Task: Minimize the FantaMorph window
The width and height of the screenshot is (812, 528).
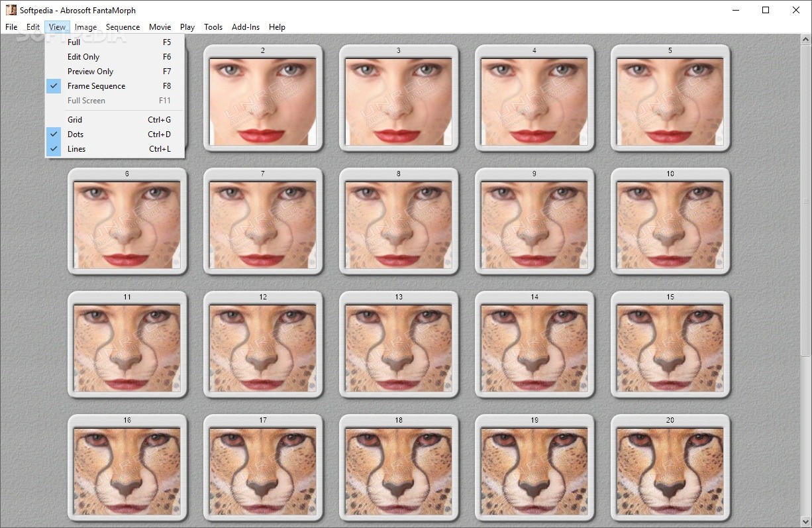Action: 735,10
